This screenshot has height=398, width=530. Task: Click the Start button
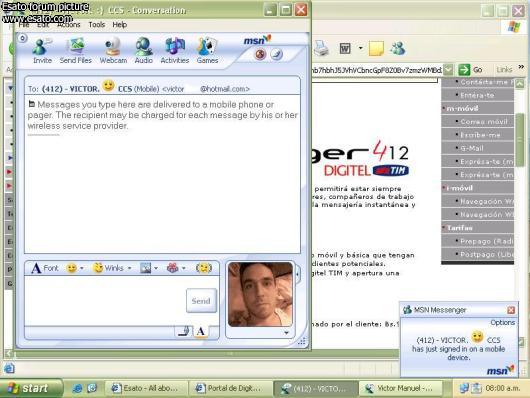click(x=31, y=388)
